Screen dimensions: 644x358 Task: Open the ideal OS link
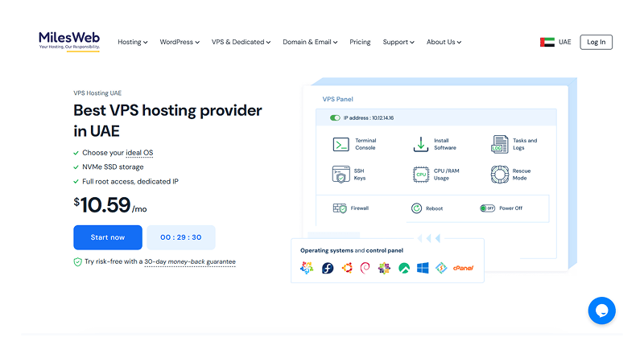tap(139, 153)
